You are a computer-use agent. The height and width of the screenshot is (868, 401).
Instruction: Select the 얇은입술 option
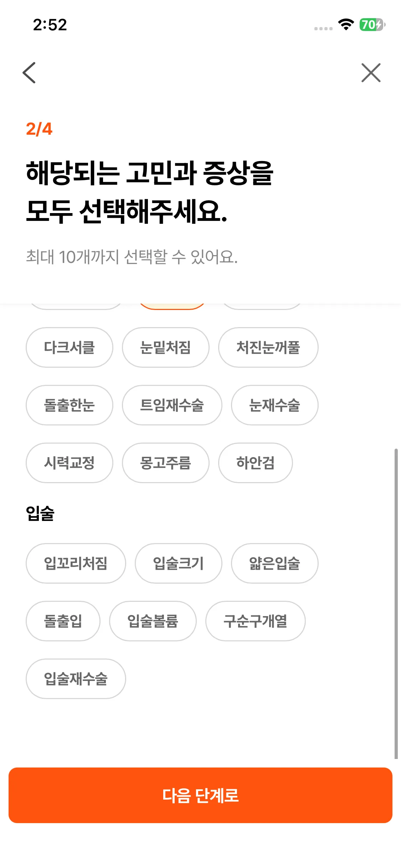(274, 563)
